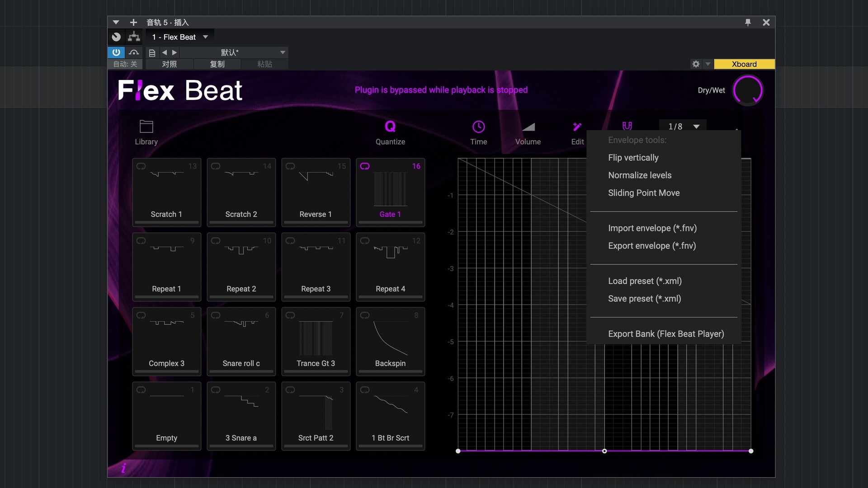Toggle loop icon on Gate 1 pad

pyautogui.click(x=365, y=166)
